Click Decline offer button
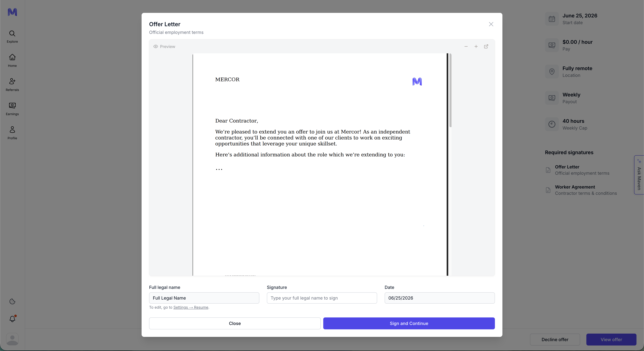The width and height of the screenshot is (644, 351). pos(555,340)
